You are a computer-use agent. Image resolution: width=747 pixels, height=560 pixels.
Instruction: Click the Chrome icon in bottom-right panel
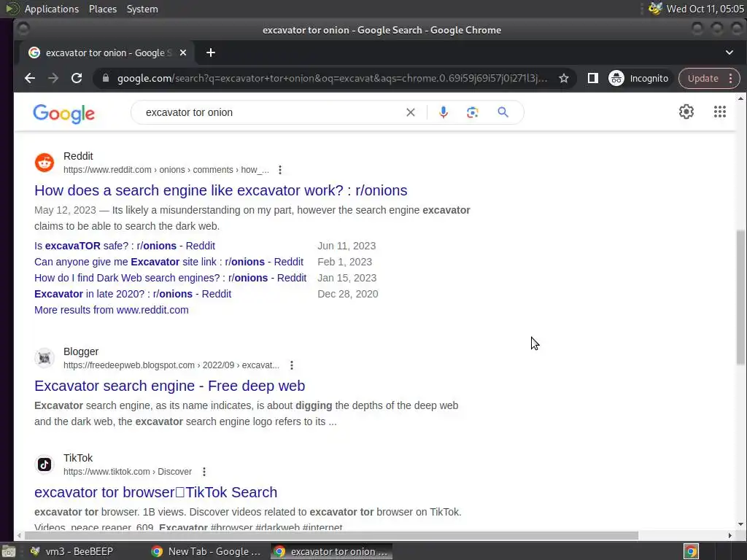691,551
